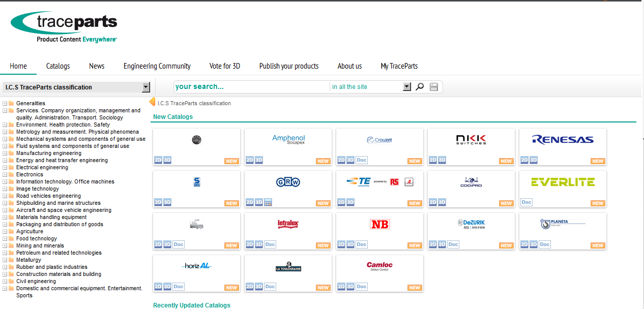Click the Metallurgy folder icon
This screenshot has height=309, width=644.
pyautogui.click(x=11, y=260)
